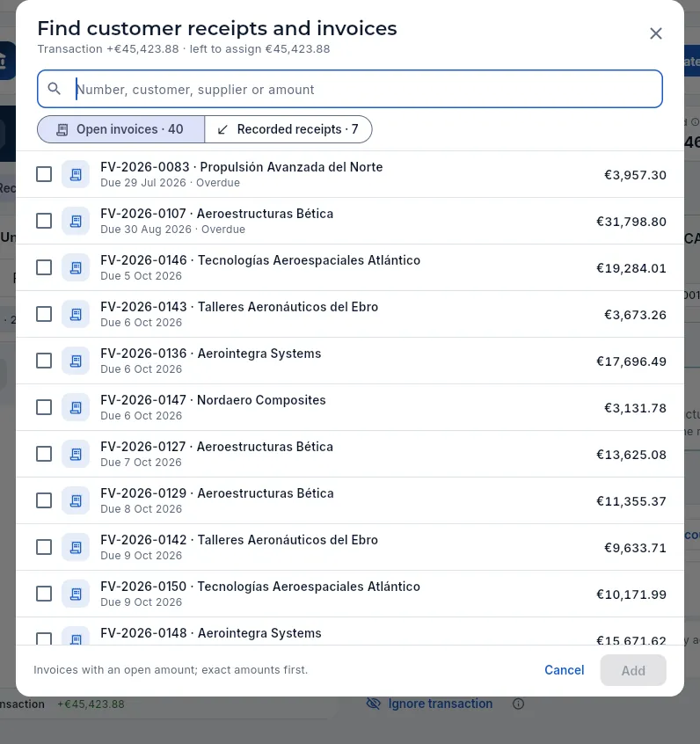Click invoice icon for FV-2026-0150
Viewport: 700px width, 744px height.
coord(76,594)
